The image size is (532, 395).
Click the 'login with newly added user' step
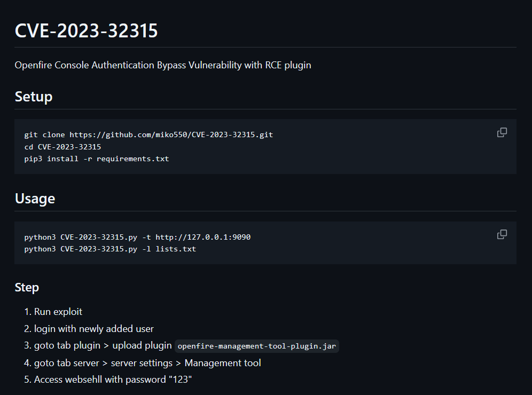click(93, 329)
